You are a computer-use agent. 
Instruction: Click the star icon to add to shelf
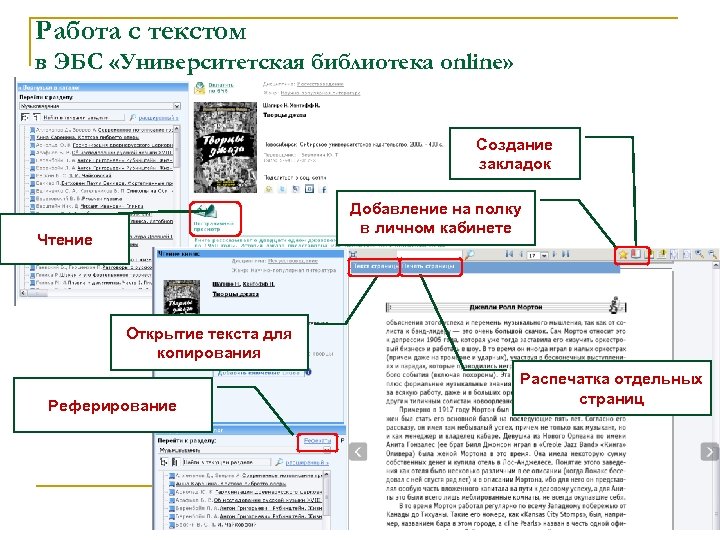point(623,254)
